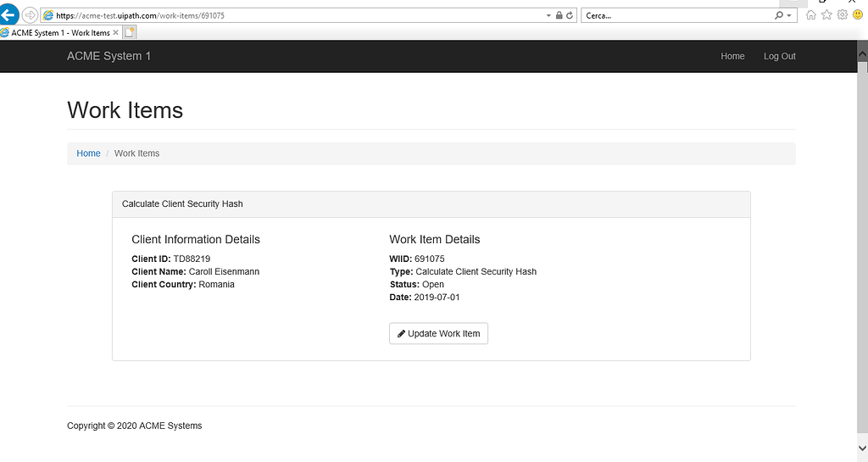
Task: Open a new browser tab
Action: (x=130, y=33)
